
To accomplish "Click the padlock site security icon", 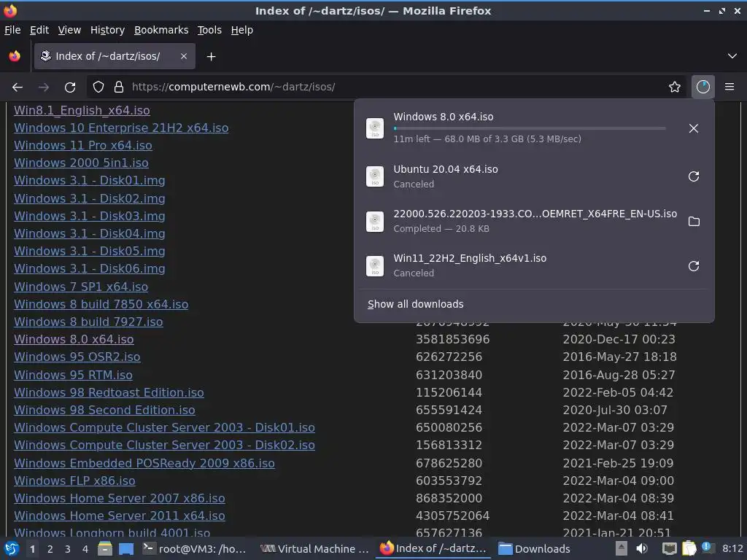I will tap(119, 87).
